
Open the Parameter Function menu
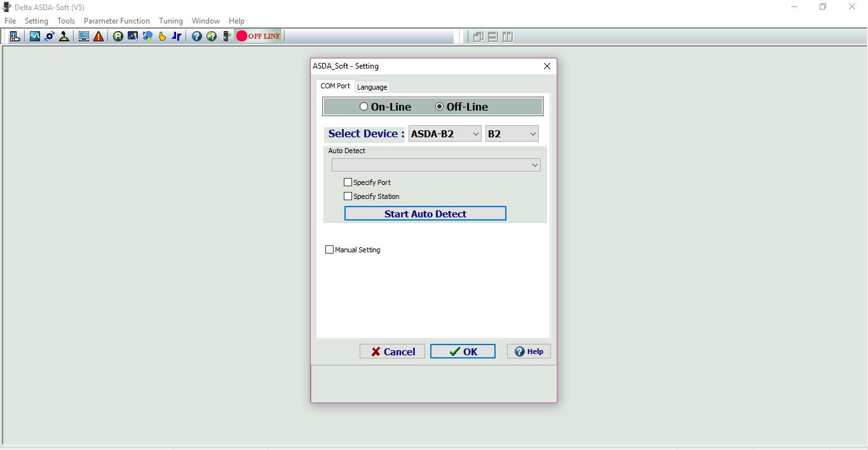click(x=117, y=21)
